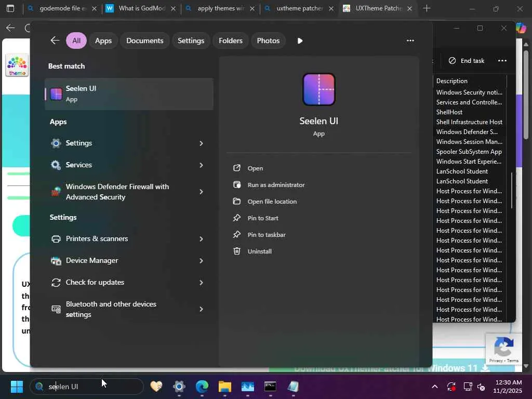Switch to the apply themes browser tab
Viewport: 532px width, 399px height.
tap(220, 8)
